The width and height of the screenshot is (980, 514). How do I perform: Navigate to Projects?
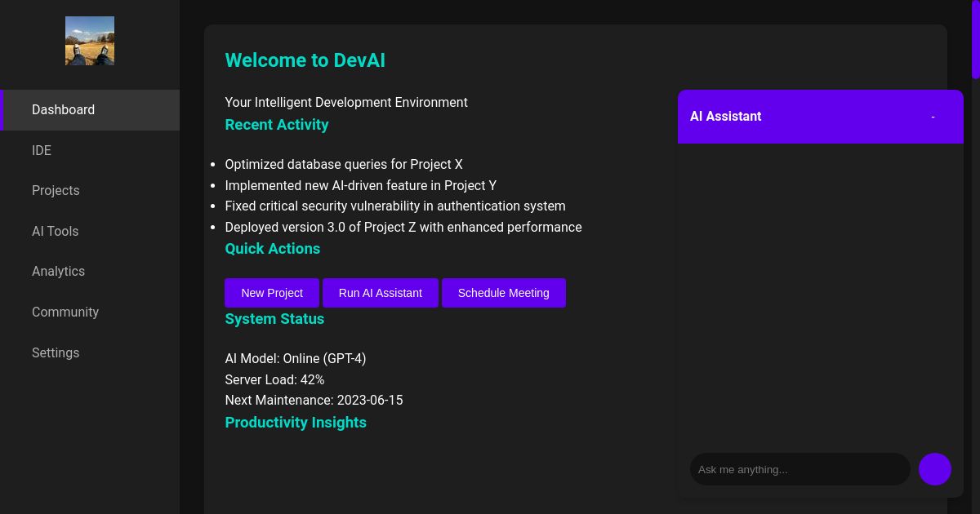tap(56, 190)
